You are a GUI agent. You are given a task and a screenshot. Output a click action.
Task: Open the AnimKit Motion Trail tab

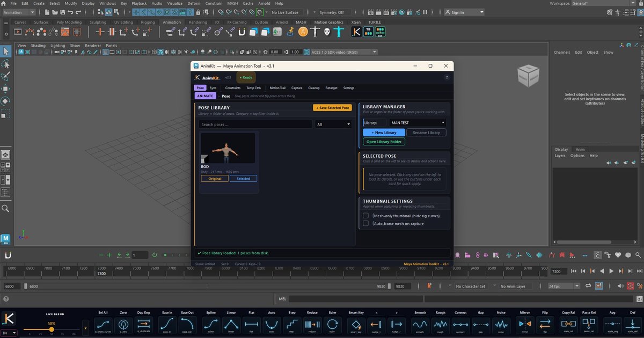[x=277, y=88]
